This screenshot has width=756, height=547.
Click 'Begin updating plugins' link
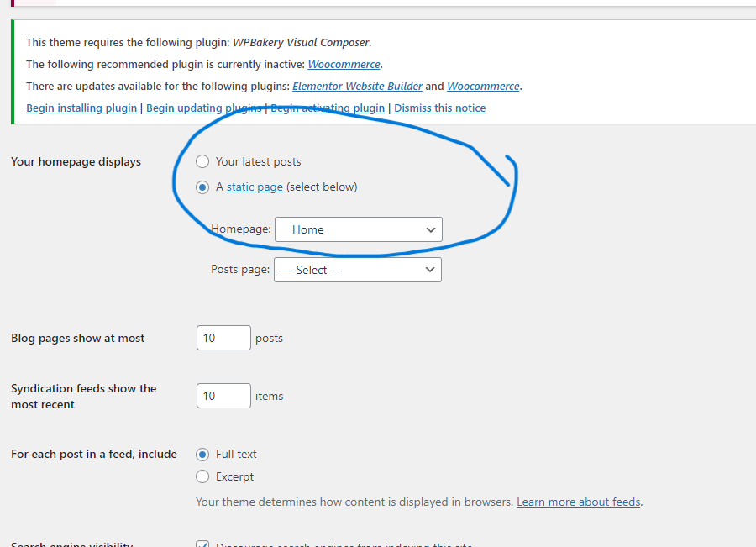[x=203, y=108]
